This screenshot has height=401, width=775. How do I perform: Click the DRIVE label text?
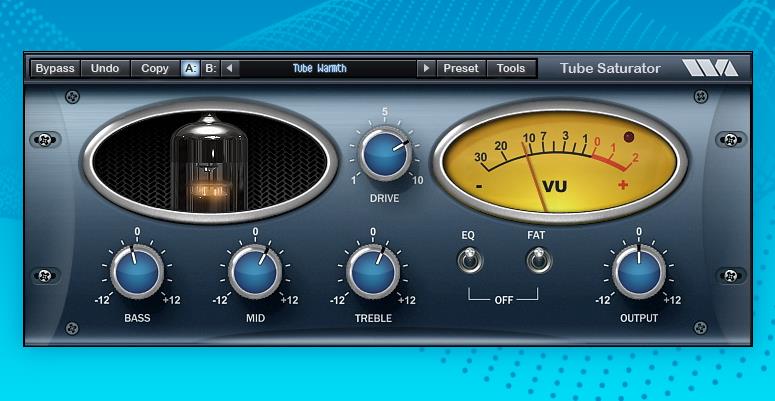pos(385,199)
